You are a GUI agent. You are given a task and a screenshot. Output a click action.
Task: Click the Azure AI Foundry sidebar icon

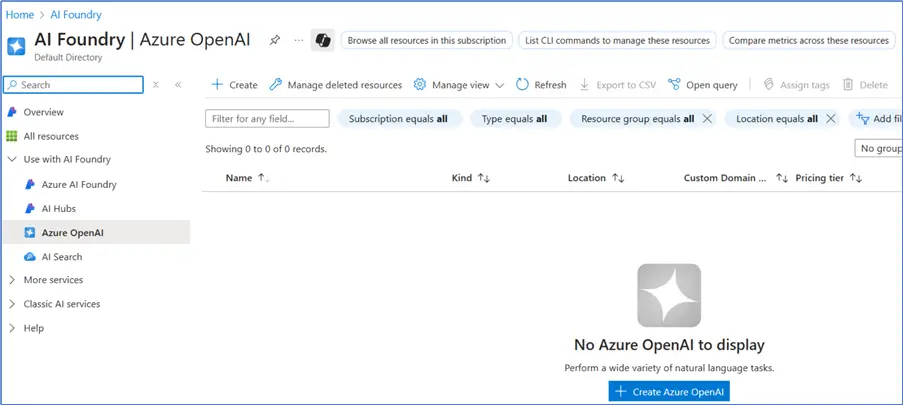tap(30, 184)
